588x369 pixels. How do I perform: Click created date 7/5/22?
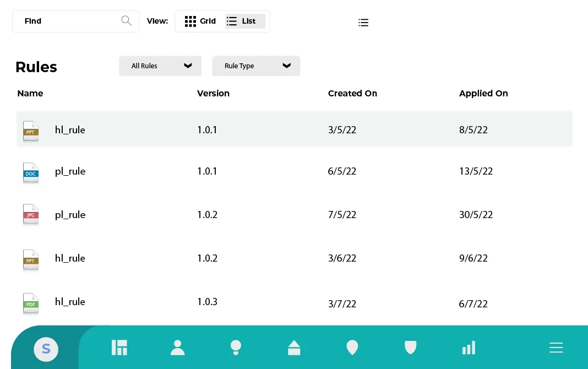[x=342, y=215]
